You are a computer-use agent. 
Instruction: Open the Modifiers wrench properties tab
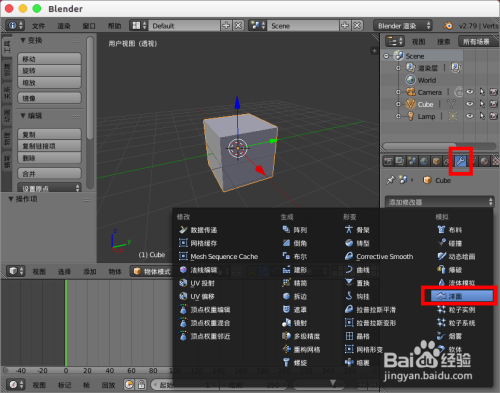coord(461,161)
